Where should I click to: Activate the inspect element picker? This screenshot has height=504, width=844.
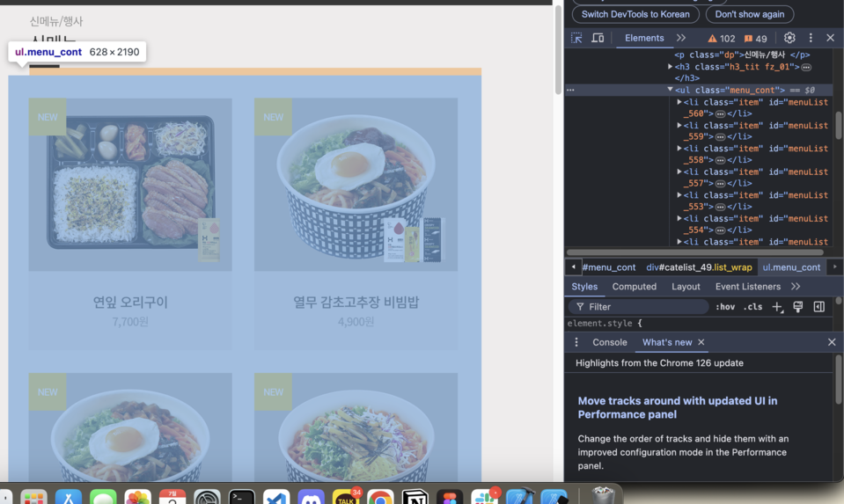click(576, 38)
